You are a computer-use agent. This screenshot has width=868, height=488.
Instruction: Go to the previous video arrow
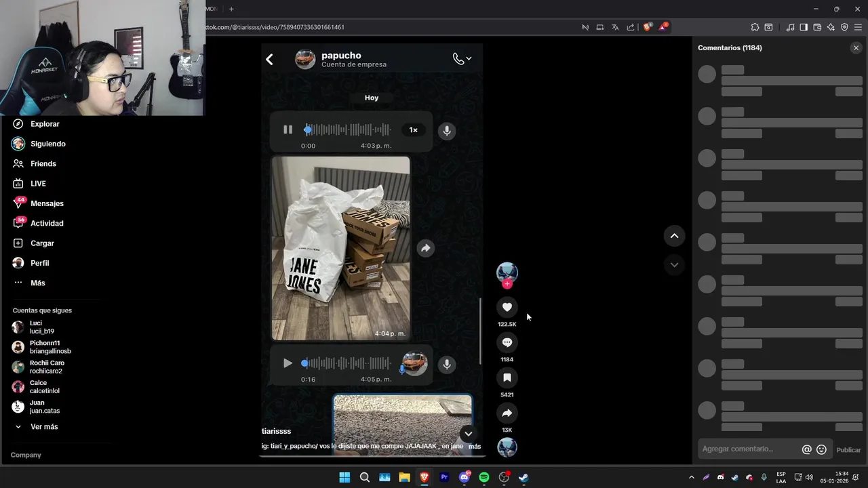pos(674,236)
